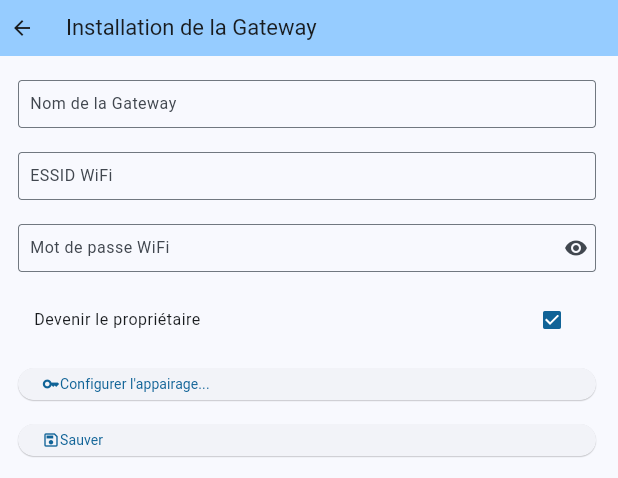
Task: Click the ESSID WiFi placeholder label
Action: click(71, 176)
